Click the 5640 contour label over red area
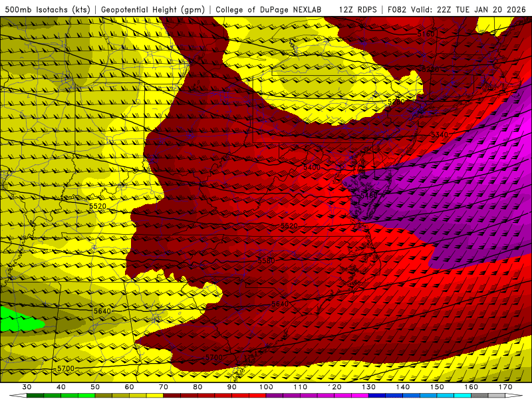This screenshot has height=399, width=532. click(280, 304)
